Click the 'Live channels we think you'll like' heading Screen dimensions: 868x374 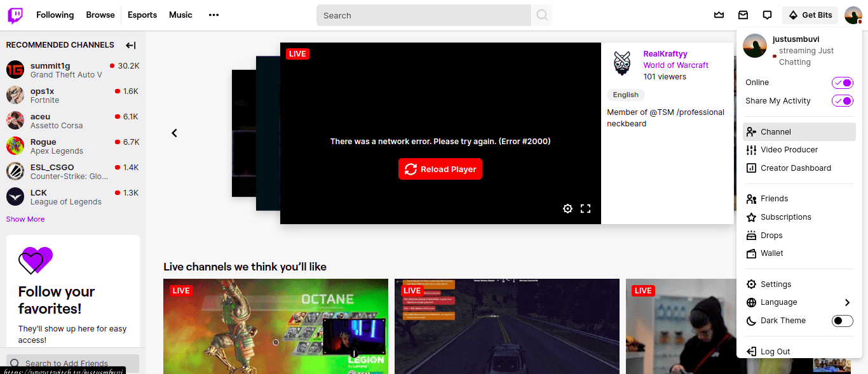point(245,267)
